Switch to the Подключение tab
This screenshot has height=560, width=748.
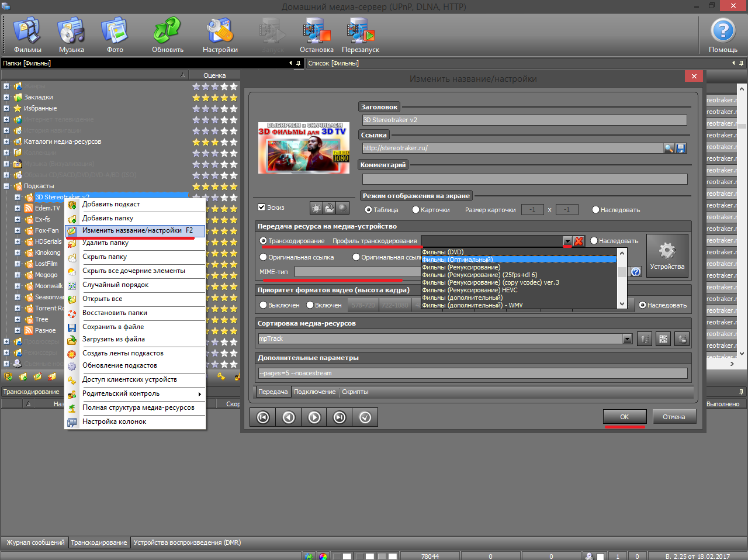[x=314, y=392]
